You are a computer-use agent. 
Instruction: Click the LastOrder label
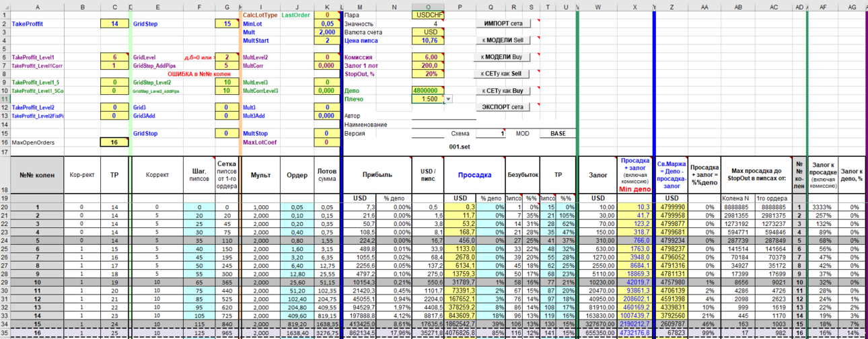coord(295,14)
